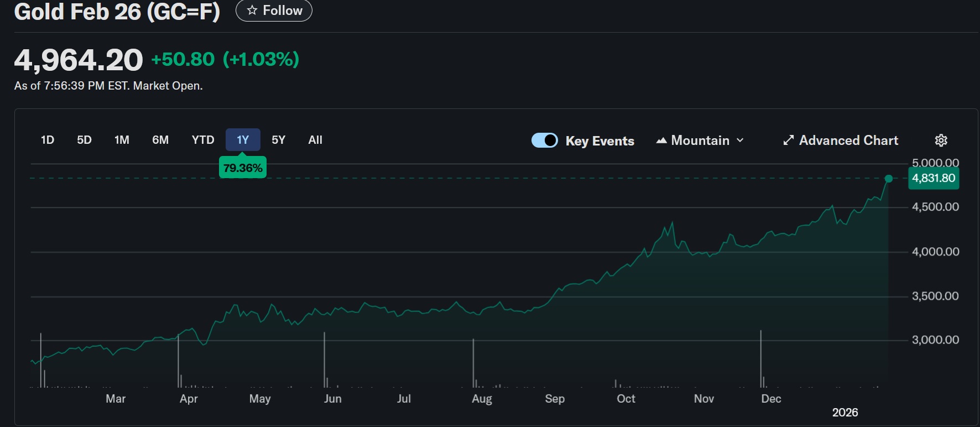Click the 4,000.00 axis label
The width and height of the screenshot is (980, 427).
coord(935,252)
